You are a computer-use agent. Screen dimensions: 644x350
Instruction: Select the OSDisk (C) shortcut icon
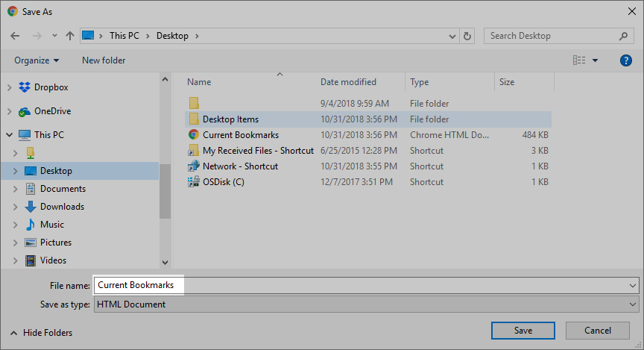[193, 182]
